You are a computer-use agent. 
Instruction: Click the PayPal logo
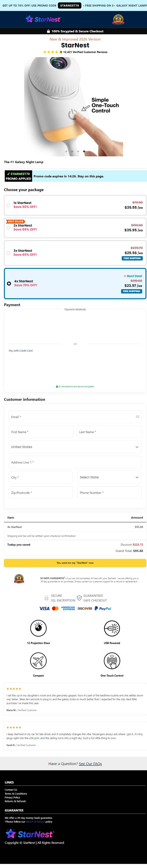[x=103, y=608]
